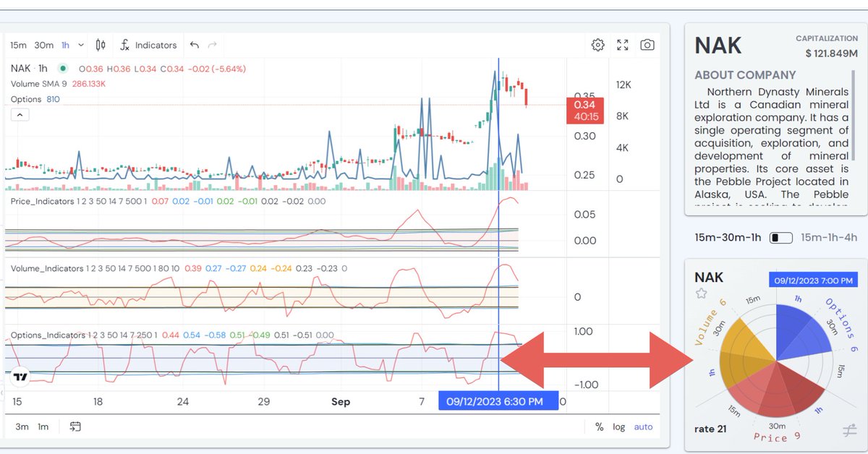The width and height of the screenshot is (868, 454).
Task: Open the fx Indicators dialog
Action: (148, 45)
